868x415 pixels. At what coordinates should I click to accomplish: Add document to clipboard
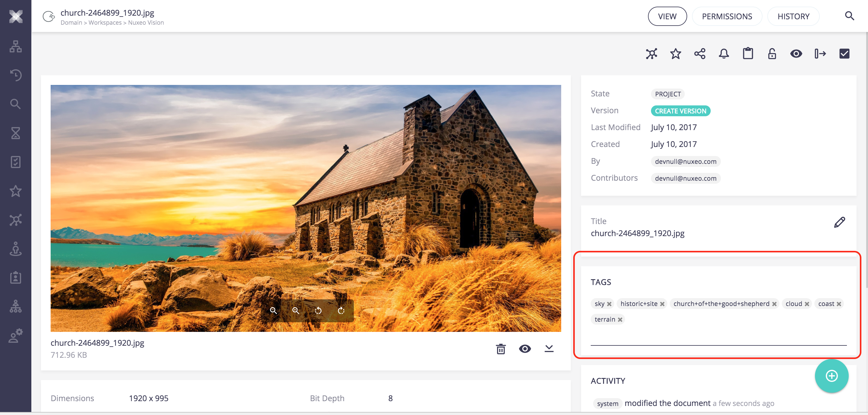point(748,54)
